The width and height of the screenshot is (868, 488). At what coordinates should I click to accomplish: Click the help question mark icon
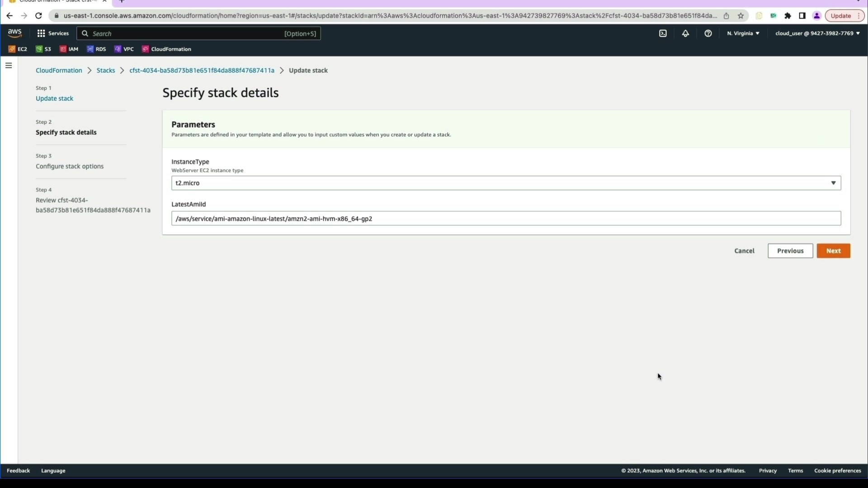tap(708, 33)
